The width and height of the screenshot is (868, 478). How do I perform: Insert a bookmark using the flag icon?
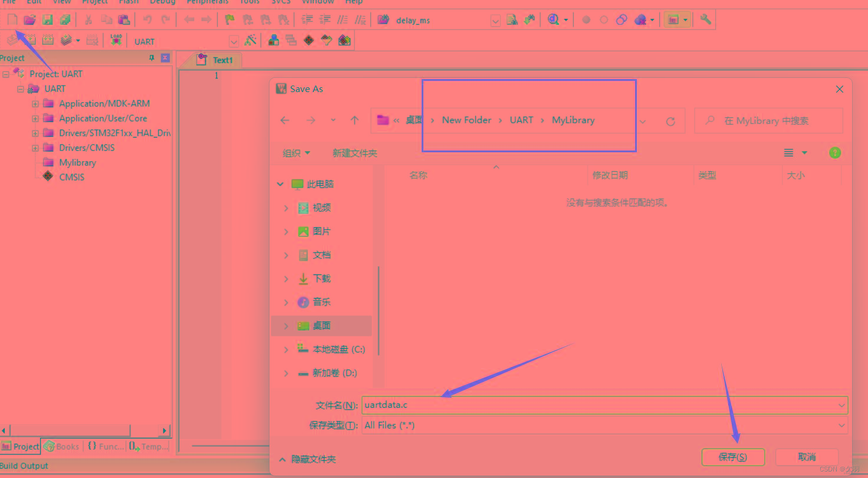[x=231, y=20]
